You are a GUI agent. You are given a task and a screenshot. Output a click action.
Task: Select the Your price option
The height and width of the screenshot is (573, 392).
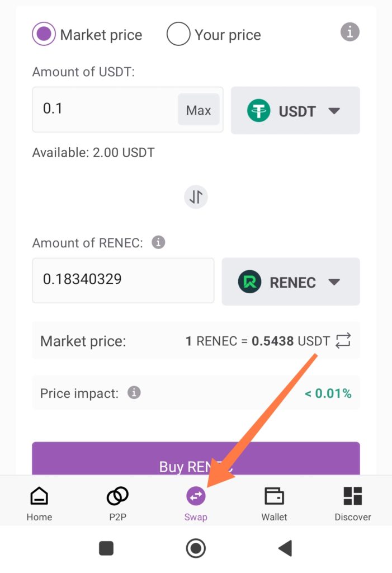point(178,34)
